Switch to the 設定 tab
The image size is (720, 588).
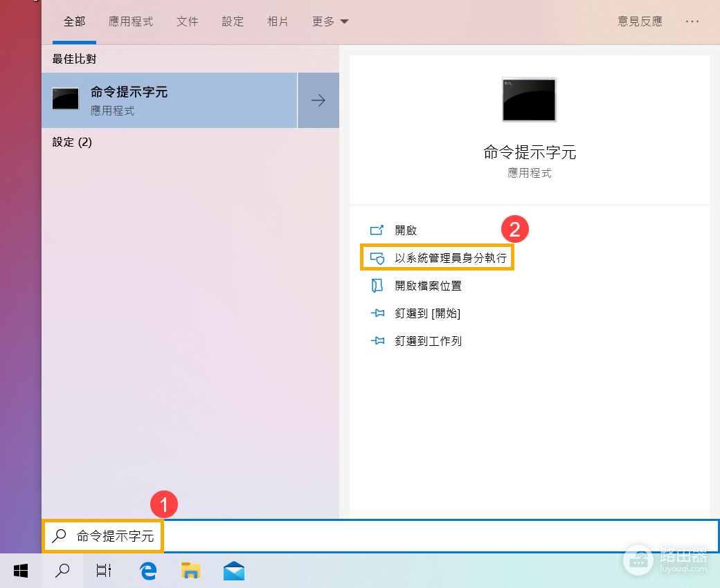tap(233, 21)
